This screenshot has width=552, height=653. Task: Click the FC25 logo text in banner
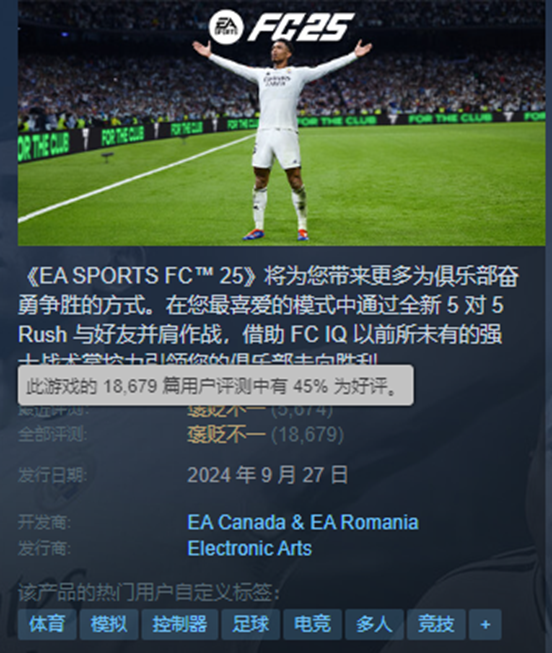[x=301, y=27]
